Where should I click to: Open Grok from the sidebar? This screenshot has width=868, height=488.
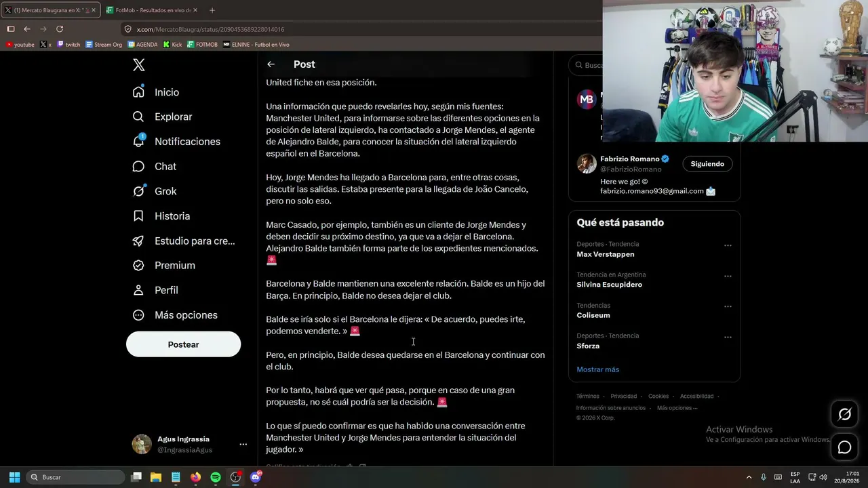(155, 191)
